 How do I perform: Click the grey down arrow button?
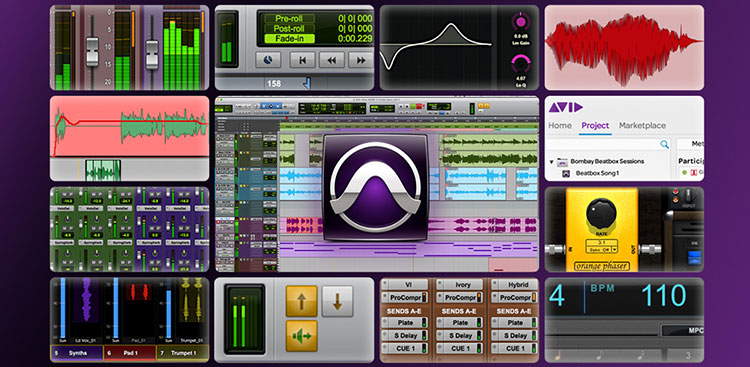click(x=337, y=301)
